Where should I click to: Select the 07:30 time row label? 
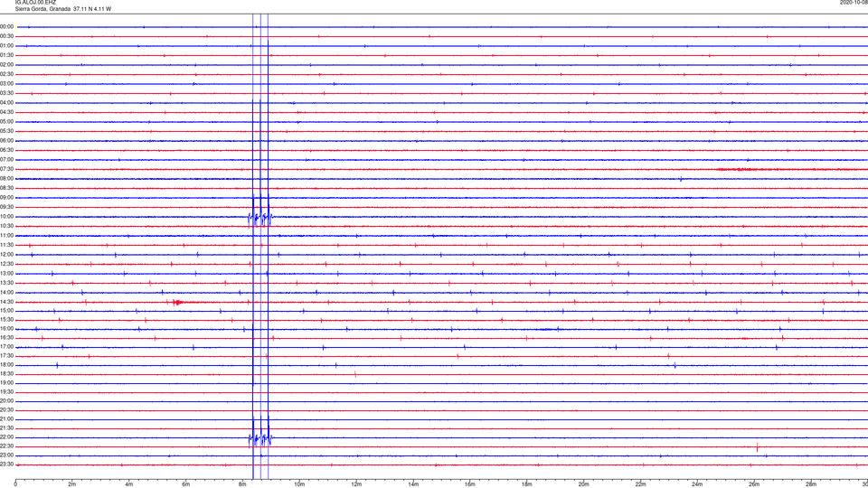[x=6, y=169]
